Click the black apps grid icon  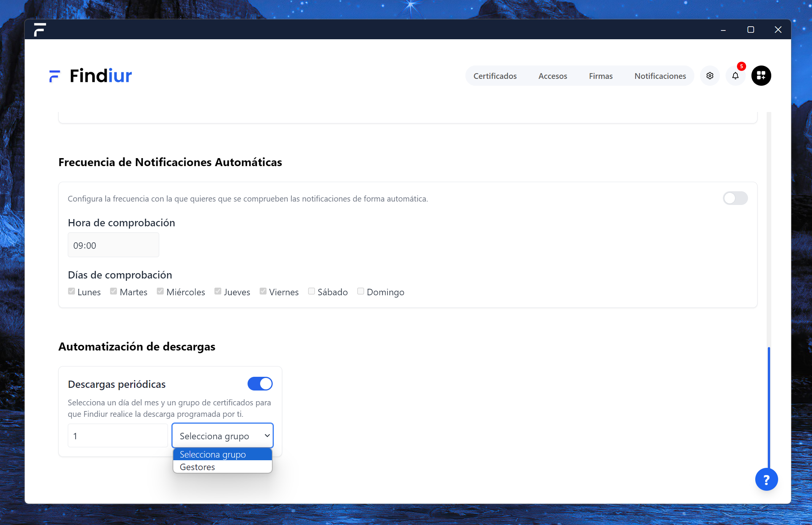pos(761,76)
